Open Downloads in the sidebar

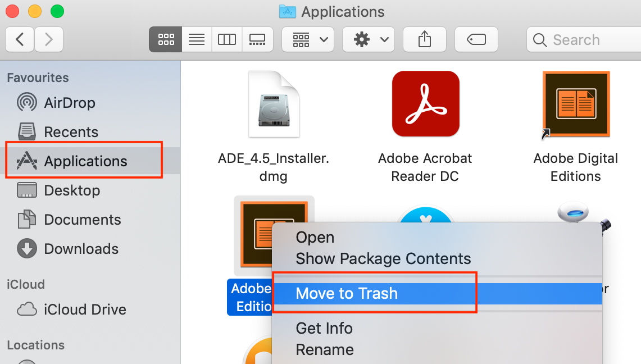pyautogui.click(x=90, y=249)
